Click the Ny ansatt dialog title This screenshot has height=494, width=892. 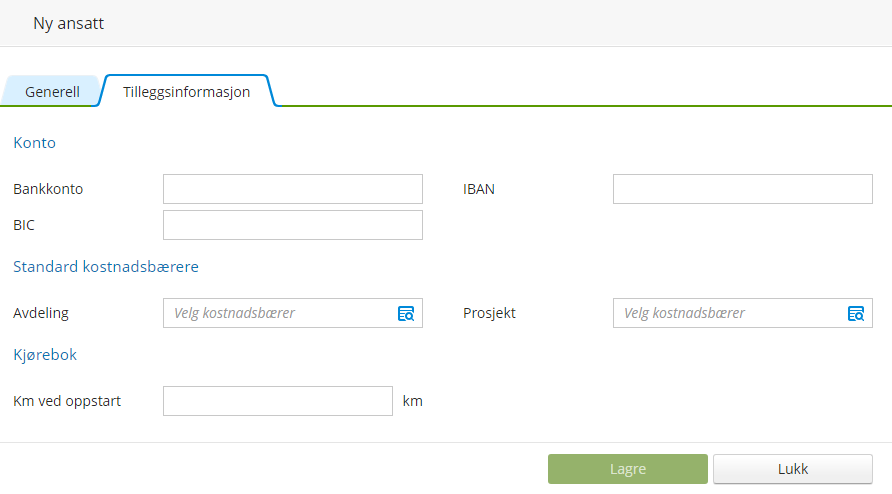point(68,23)
